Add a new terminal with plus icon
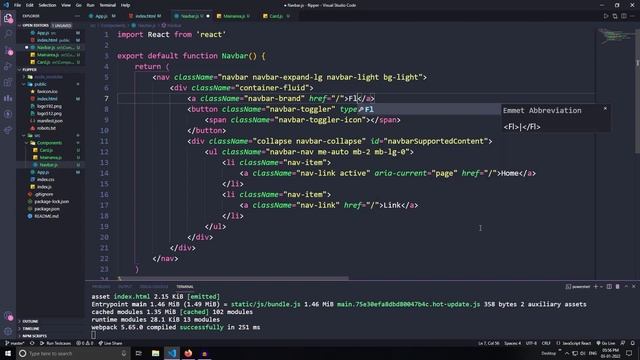 [x=596, y=287]
